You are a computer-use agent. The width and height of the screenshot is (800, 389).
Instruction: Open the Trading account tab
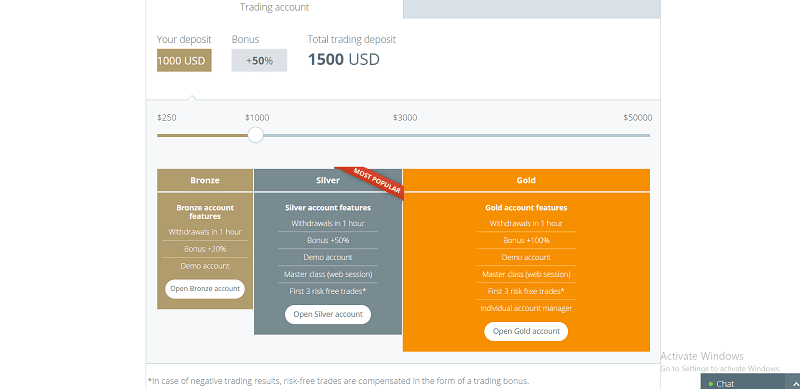click(274, 8)
